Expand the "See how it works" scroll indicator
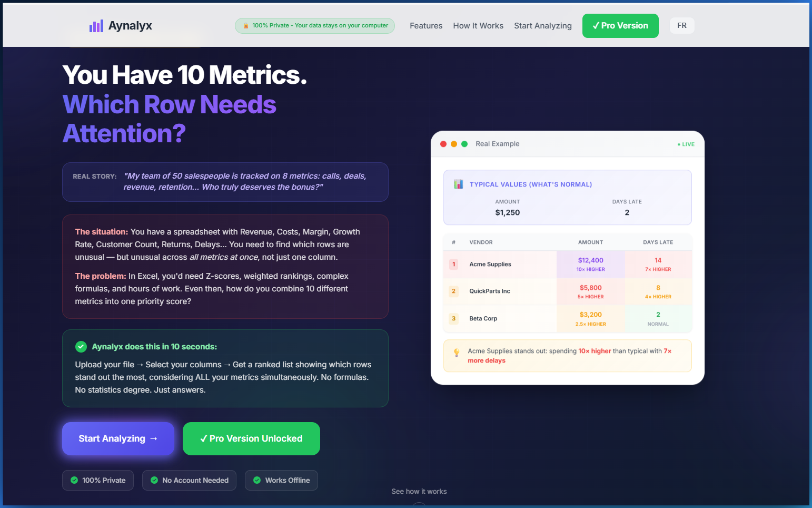The height and width of the screenshot is (508, 812). (x=419, y=491)
